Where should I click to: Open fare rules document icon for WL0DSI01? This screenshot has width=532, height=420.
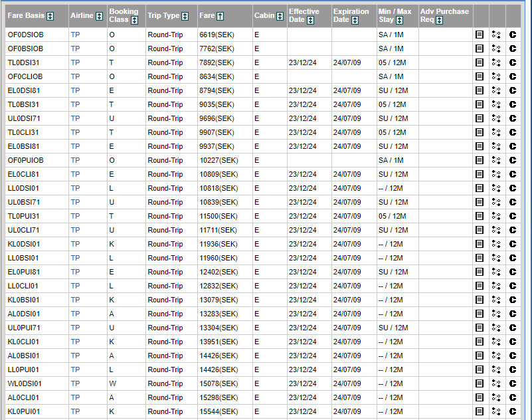coord(479,383)
